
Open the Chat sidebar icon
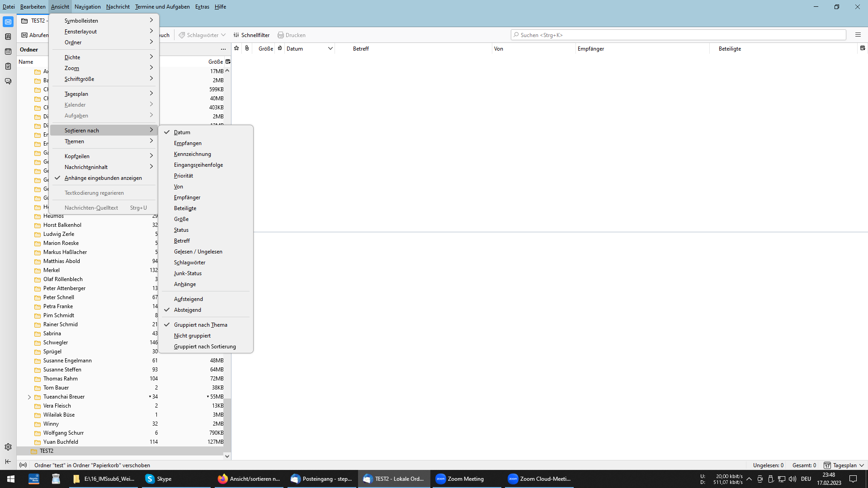8,81
